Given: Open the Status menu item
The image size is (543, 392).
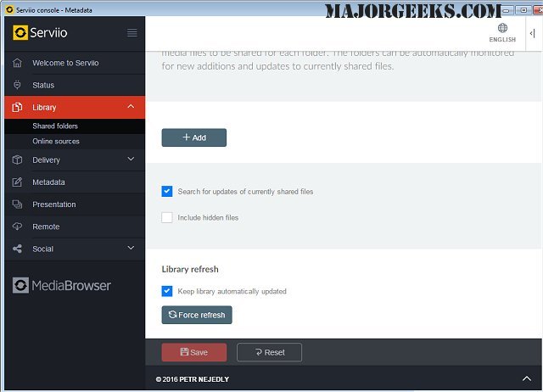Looking at the screenshot, I should point(75,85).
